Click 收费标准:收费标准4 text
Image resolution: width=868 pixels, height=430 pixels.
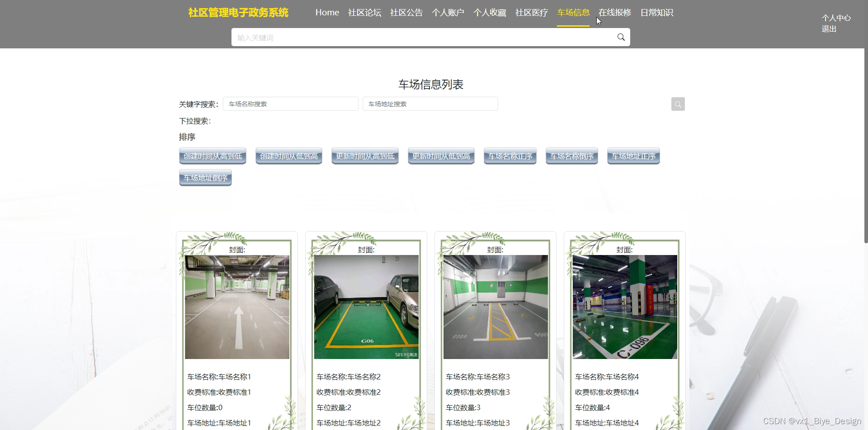pos(607,392)
